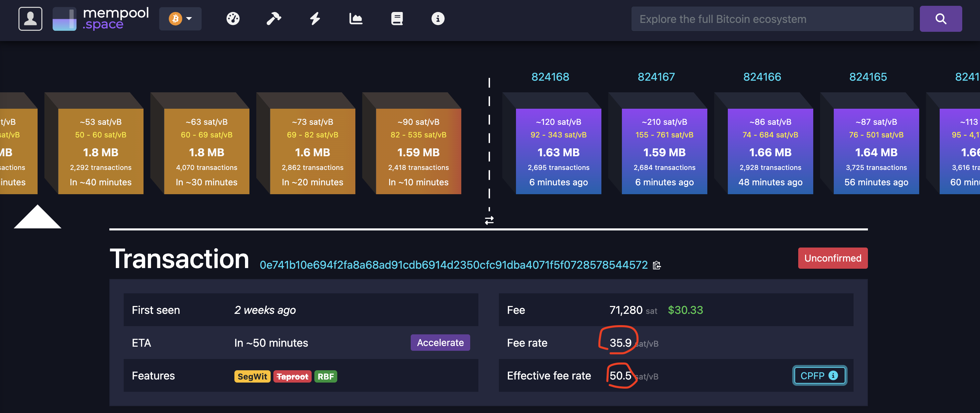Image resolution: width=980 pixels, height=413 pixels.
Task: Click the SegWit feature badge
Action: tap(252, 376)
